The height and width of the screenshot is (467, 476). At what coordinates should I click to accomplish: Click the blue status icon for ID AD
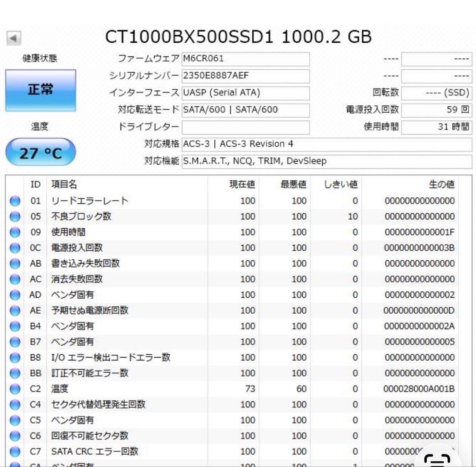pos(15,295)
